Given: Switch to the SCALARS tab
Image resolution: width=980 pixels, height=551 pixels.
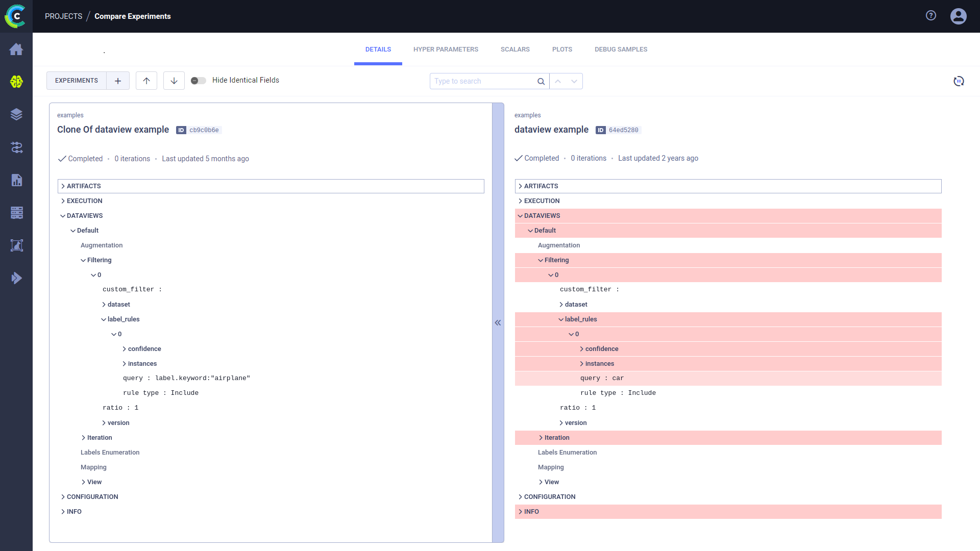Looking at the screenshot, I should click(x=515, y=49).
